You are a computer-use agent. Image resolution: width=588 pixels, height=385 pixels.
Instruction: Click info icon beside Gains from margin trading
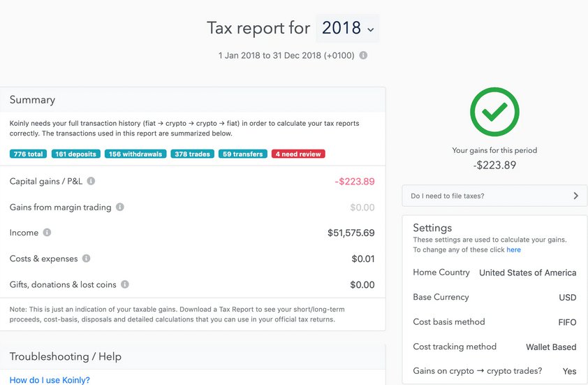point(119,207)
